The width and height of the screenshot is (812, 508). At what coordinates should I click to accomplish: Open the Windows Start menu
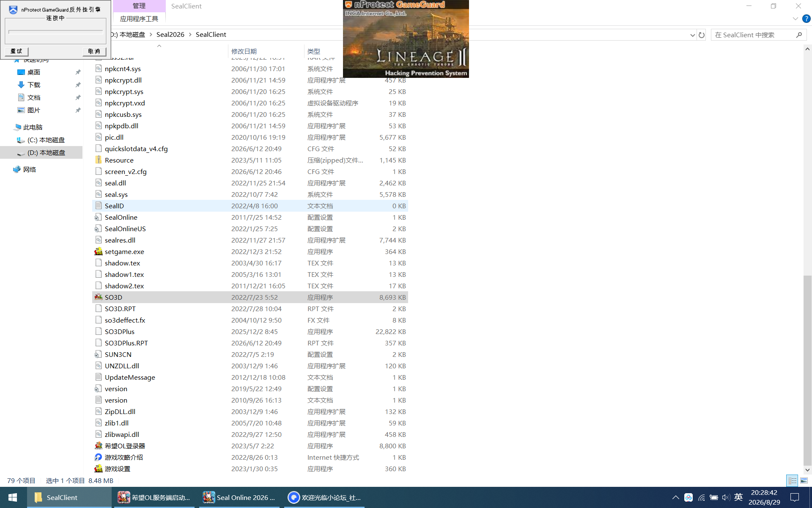pyautogui.click(x=13, y=497)
